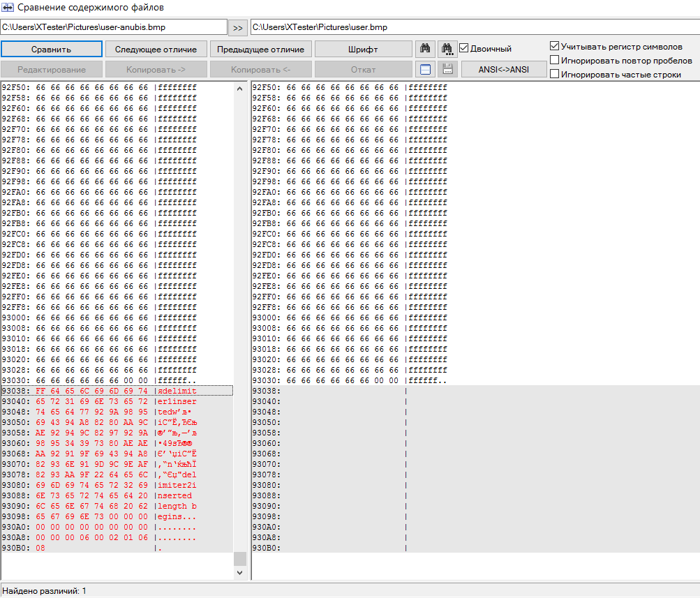Disable Учитывать регистр символов option
The width and height of the screenshot is (700, 598).
point(555,46)
